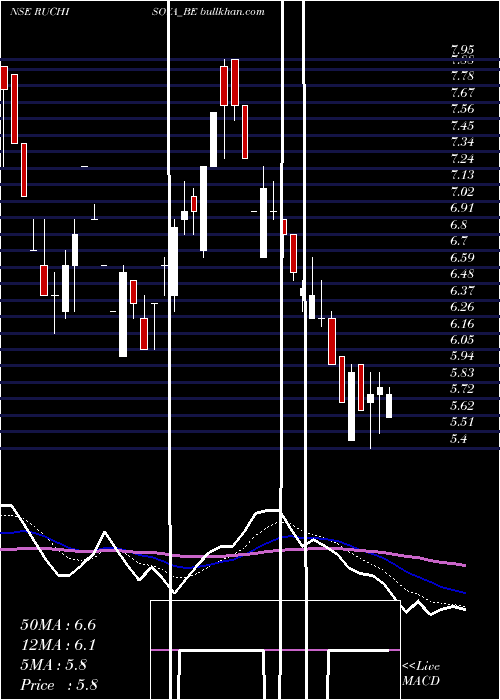Select the 5.94 price axis label
Screen dimensions: 500x700
click(462, 356)
